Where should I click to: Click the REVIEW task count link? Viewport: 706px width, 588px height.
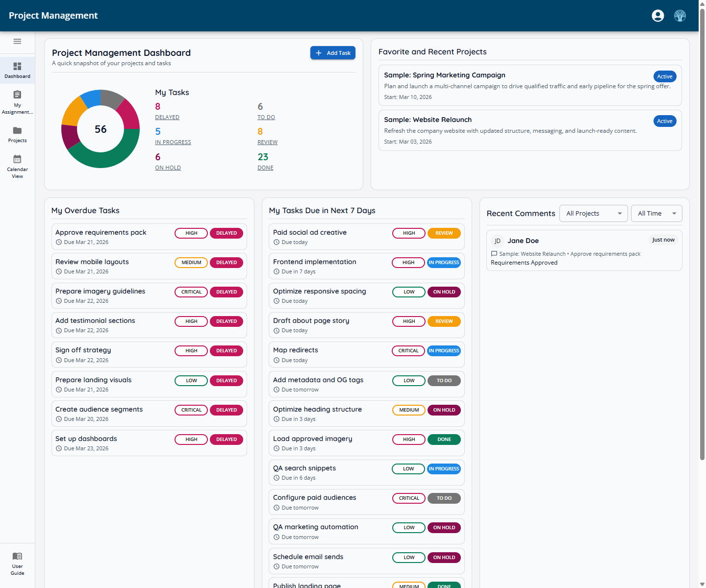click(268, 142)
